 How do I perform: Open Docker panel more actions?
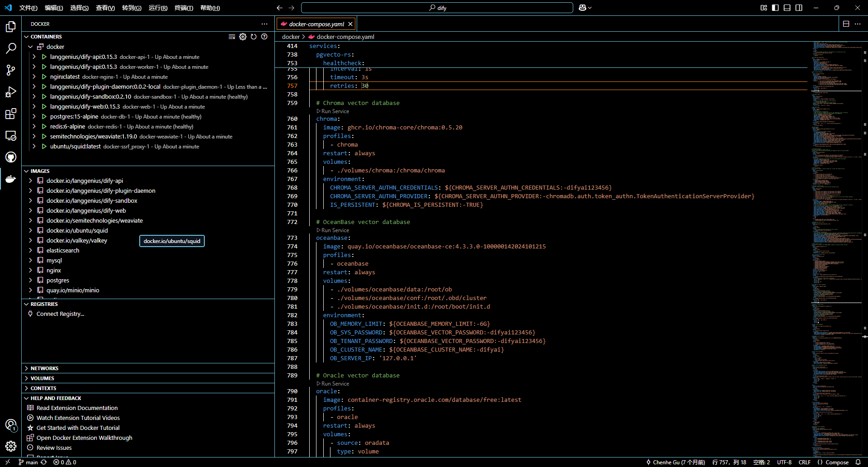(x=264, y=24)
